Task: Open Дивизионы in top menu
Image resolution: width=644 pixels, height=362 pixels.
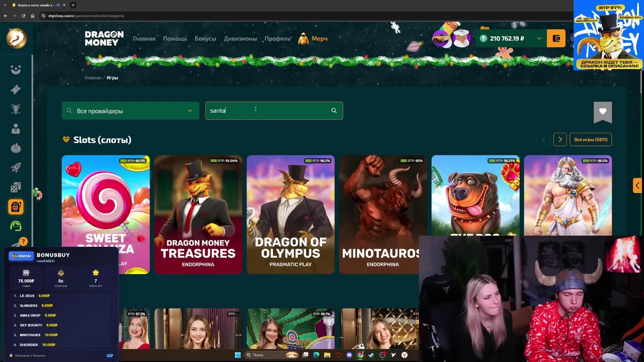Action: pos(240,39)
